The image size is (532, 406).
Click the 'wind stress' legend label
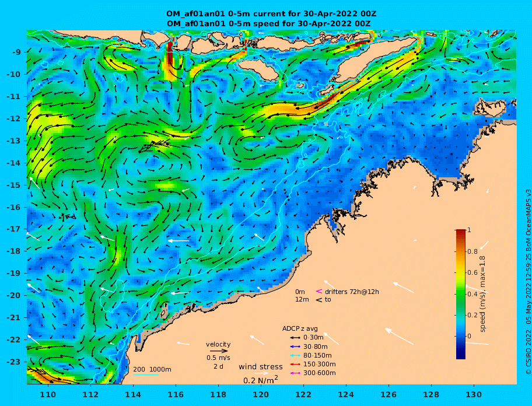pyautogui.click(x=261, y=367)
